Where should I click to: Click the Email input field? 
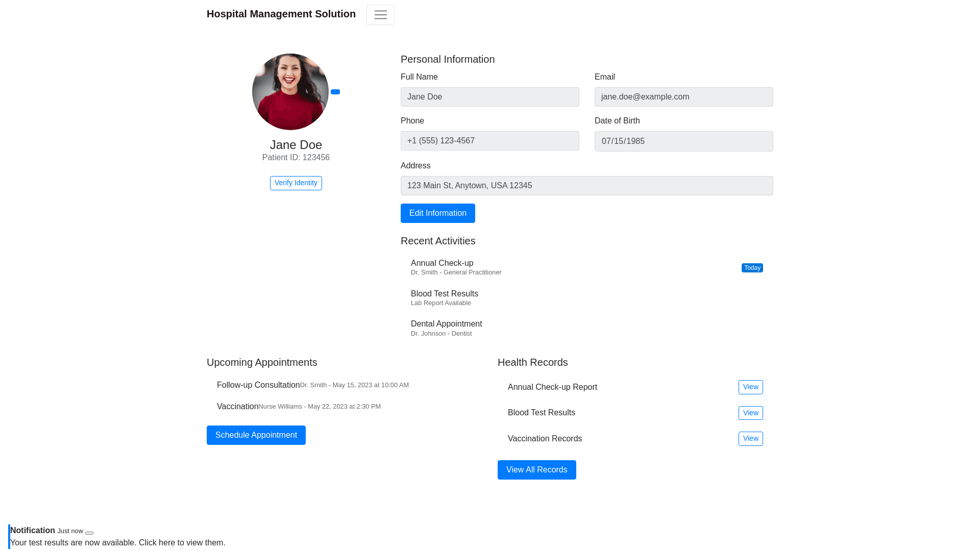(683, 97)
